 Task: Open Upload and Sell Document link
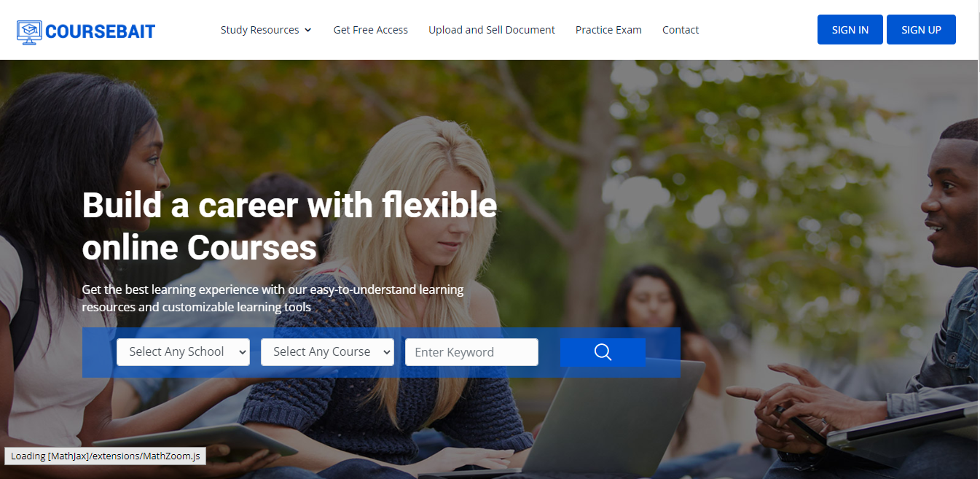point(492,30)
